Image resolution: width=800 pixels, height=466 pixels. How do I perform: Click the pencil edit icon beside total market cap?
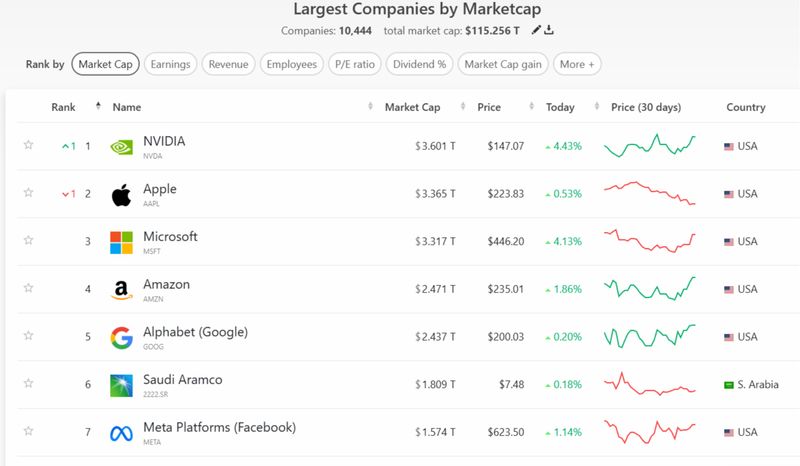[537, 31]
